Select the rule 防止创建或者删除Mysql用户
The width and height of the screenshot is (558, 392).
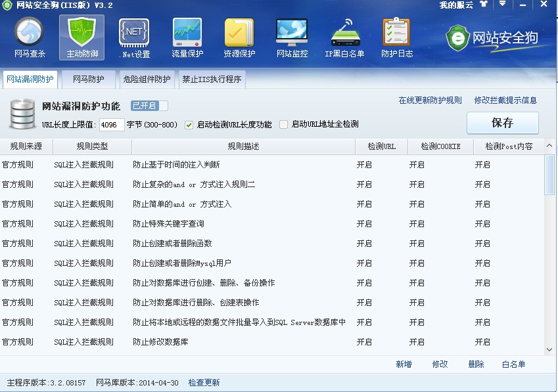(x=272, y=263)
